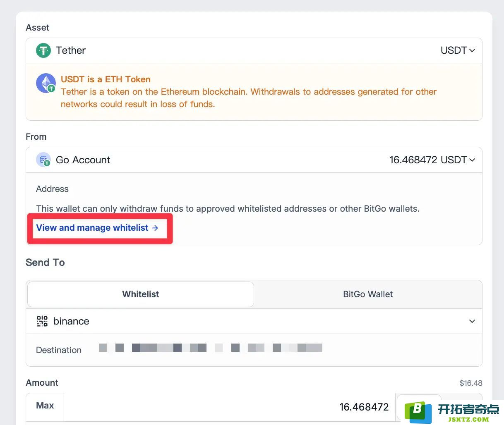Screen dimensions: 504x425
Task: Click the whitelisted addresses notice text
Action: [228, 209]
